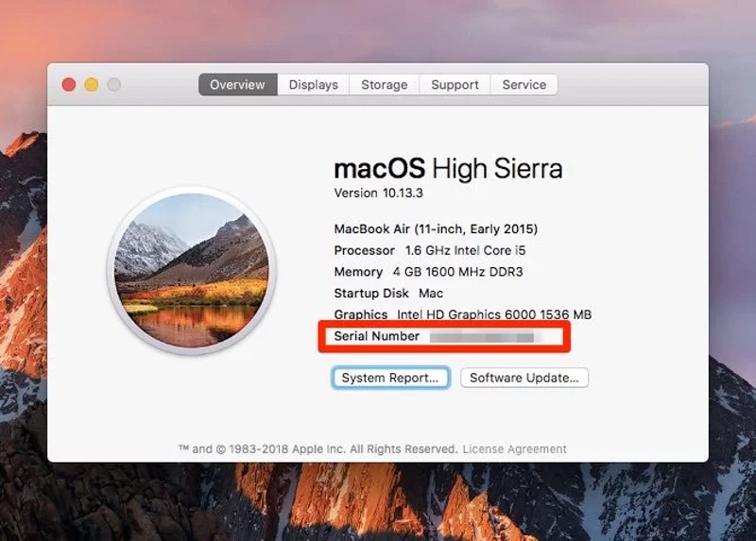Screen dimensions: 756x541
Task: Click the macOS High Sierra circular image
Action: (x=192, y=271)
